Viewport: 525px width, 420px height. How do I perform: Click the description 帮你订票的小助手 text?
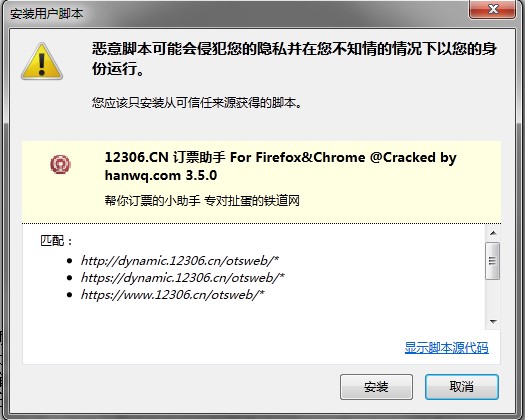[152, 201]
